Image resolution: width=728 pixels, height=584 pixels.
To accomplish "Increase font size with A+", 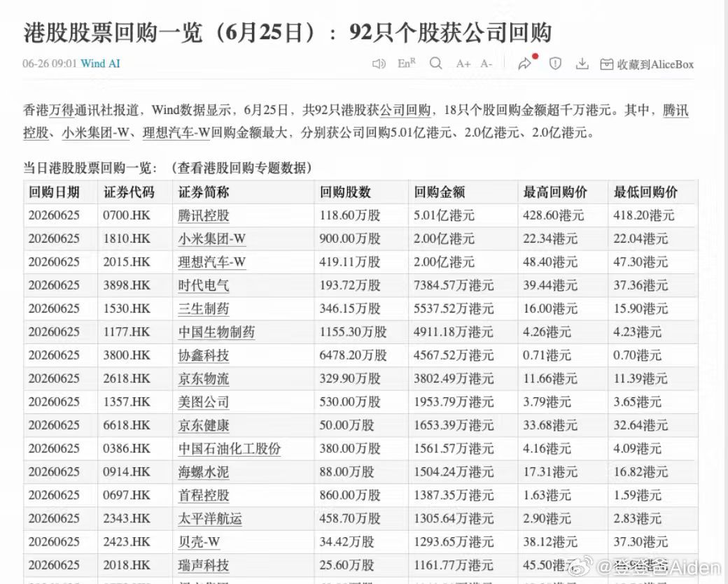I will 463,64.
